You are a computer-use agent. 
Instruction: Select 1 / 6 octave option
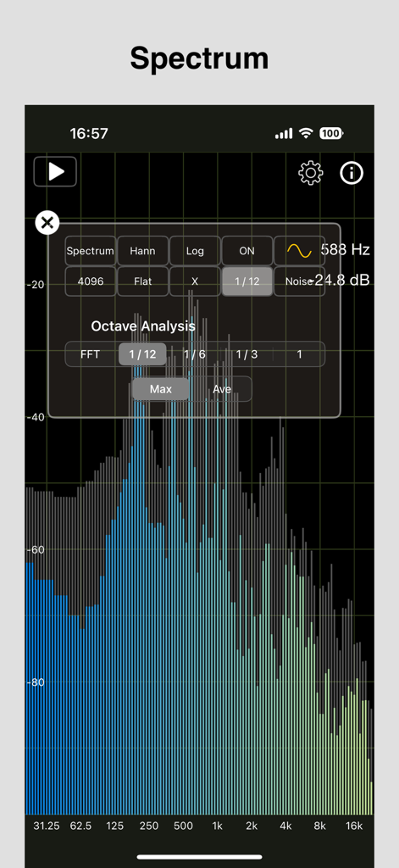click(195, 354)
